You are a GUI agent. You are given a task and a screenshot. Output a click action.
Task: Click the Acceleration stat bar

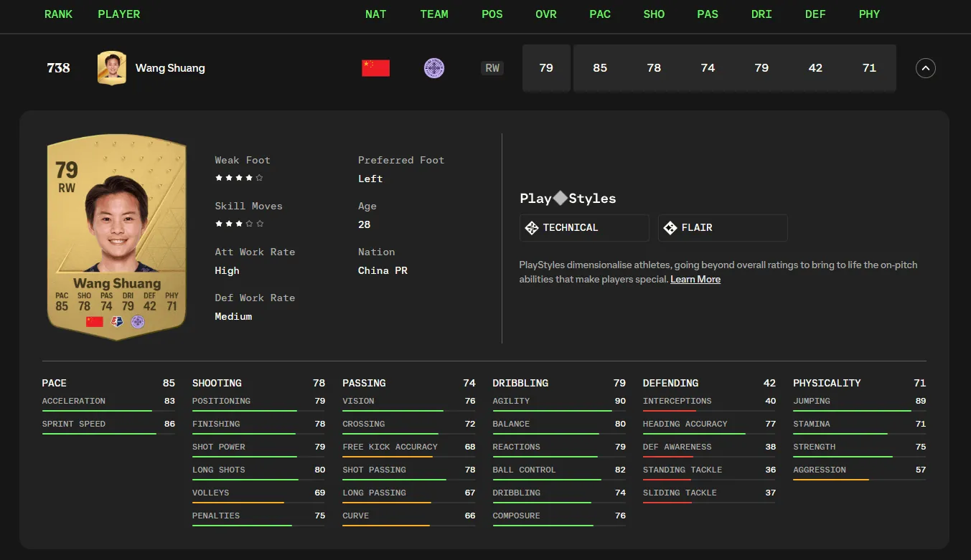(x=108, y=411)
